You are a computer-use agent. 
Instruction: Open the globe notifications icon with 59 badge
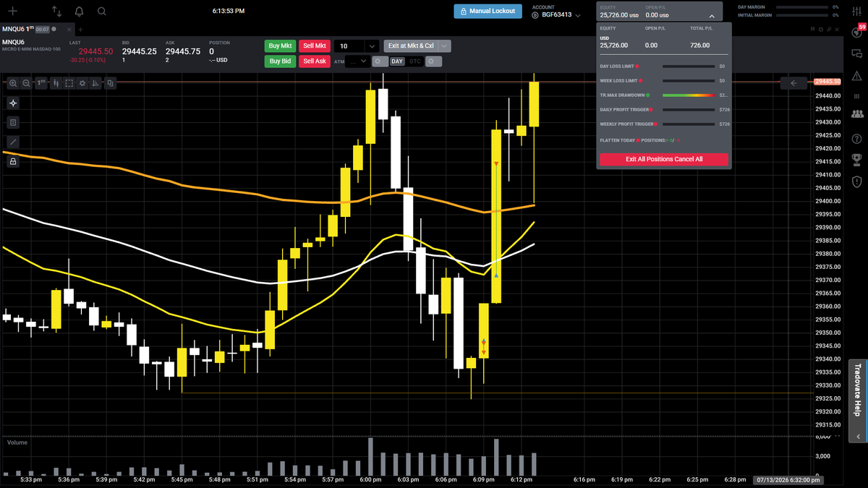click(x=857, y=32)
